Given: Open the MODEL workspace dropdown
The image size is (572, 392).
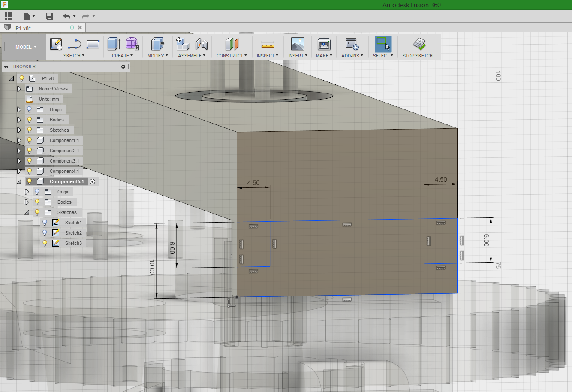Looking at the screenshot, I should (26, 47).
